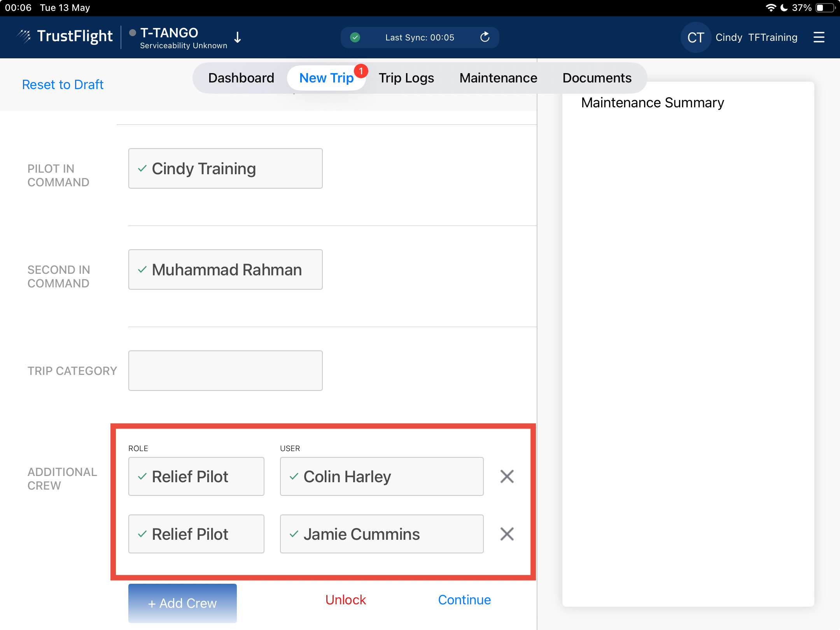840x630 pixels.
Task: Tap the refresh sync icon
Action: [485, 37]
